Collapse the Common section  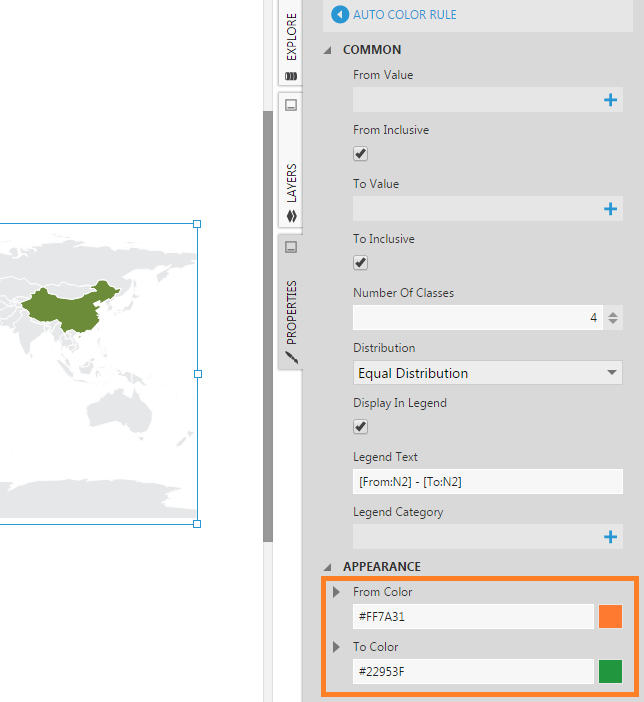pos(328,50)
